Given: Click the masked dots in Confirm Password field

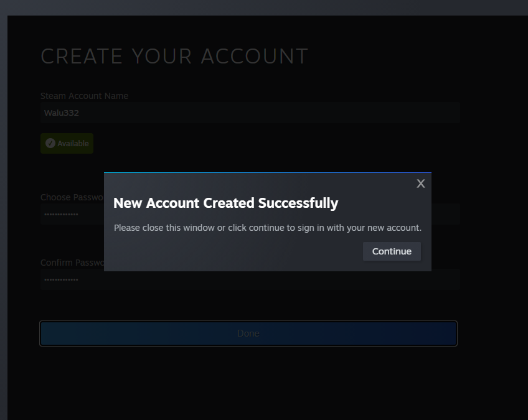Looking at the screenshot, I should (x=61, y=279).
